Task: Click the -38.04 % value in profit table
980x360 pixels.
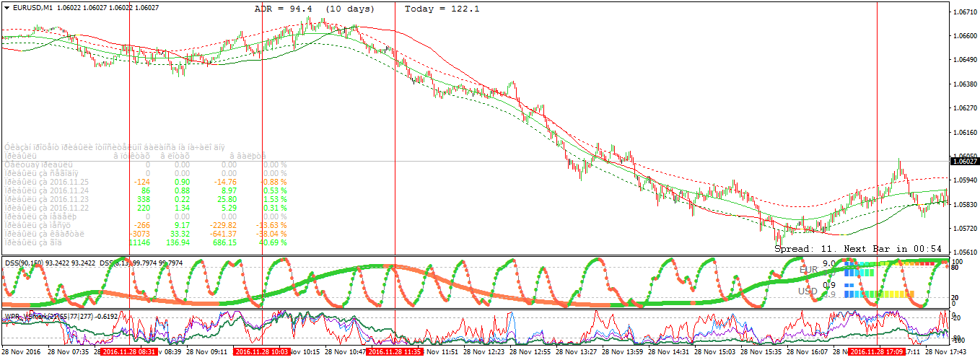Action: 272,234
